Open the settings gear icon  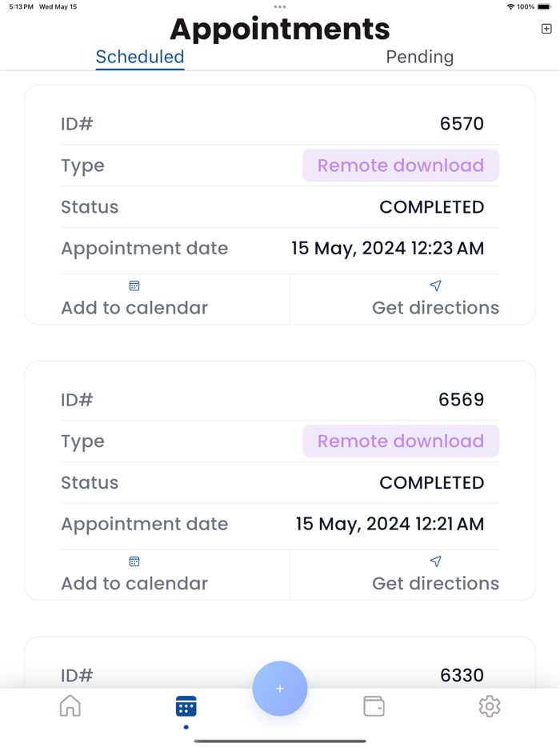(x=489, y=706)
